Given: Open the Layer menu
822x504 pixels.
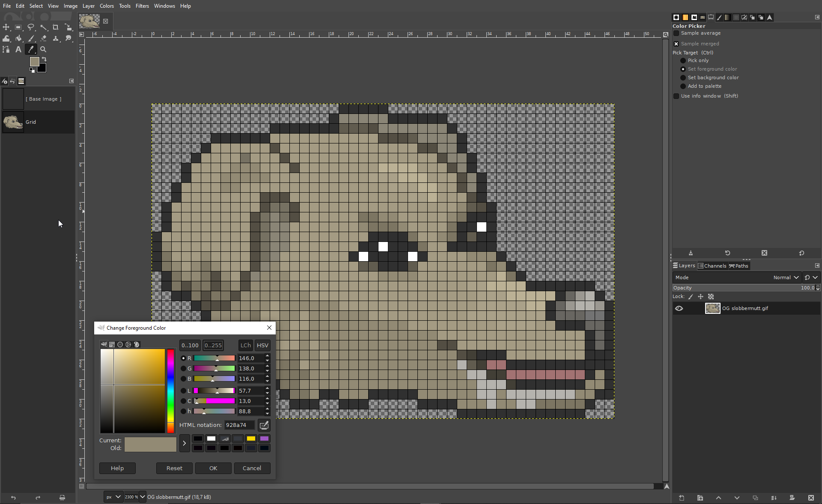Looking at the screenshot, I should 89,6.
